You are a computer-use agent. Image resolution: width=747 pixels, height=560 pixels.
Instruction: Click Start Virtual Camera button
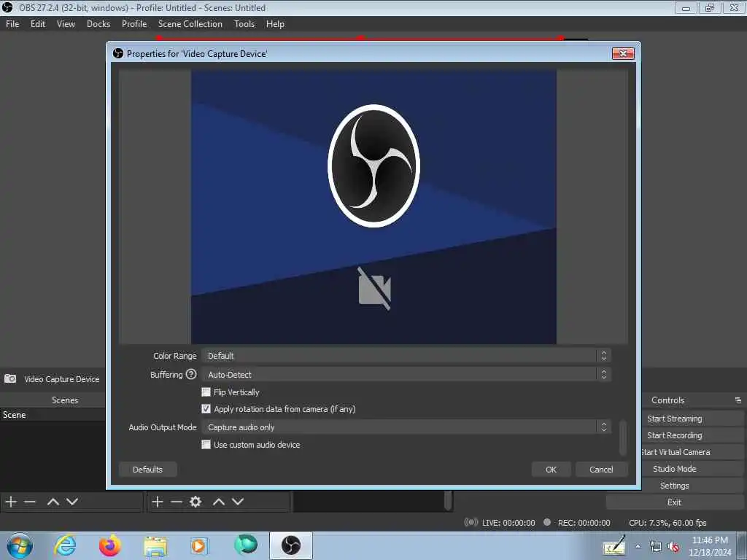(692, 452)
